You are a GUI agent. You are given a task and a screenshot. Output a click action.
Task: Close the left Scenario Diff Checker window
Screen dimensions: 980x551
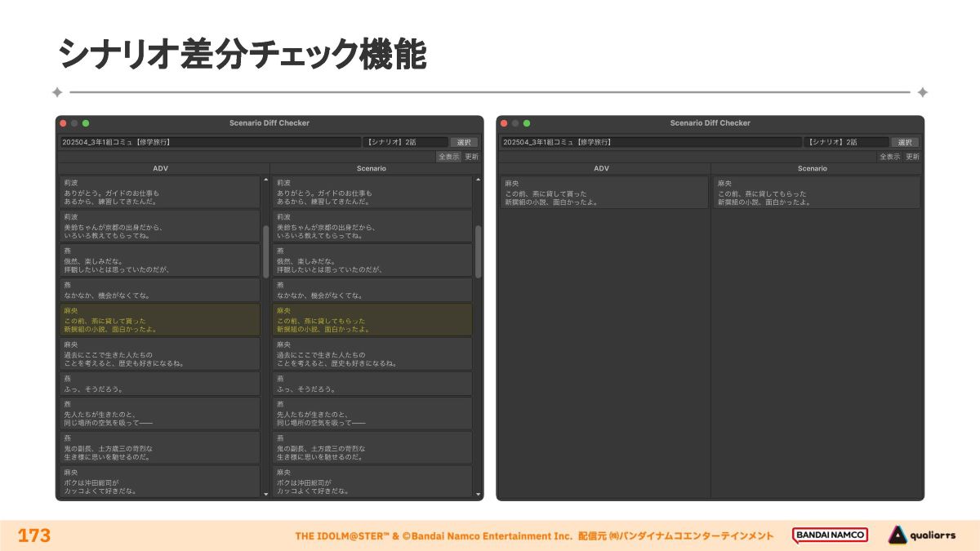[63, 123]
